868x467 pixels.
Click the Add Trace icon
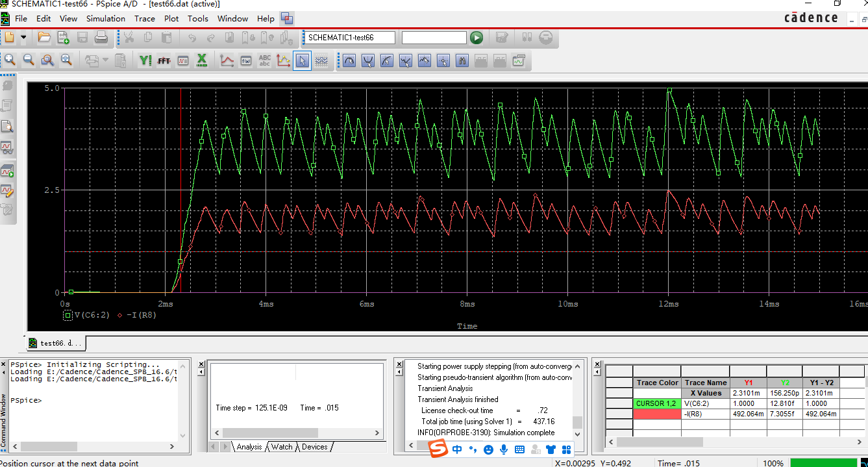click(x=227, y=60)
